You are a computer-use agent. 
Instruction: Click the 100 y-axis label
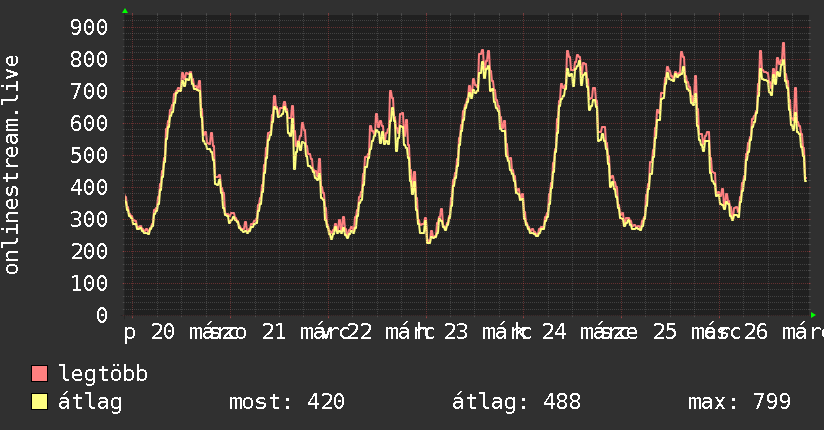click(89, 284)
